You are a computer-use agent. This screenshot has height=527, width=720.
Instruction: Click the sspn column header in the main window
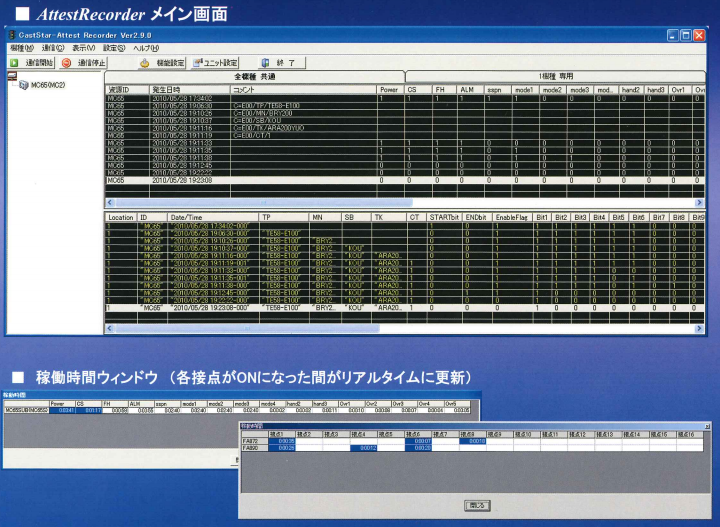pyautogui.click(x=497, y=90)
